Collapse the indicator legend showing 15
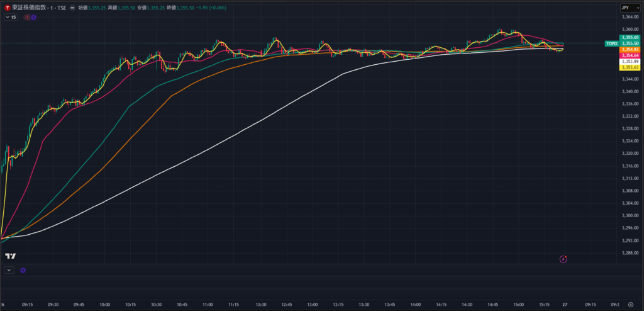Screen dimensions: 644x311 tap(10, 18)
